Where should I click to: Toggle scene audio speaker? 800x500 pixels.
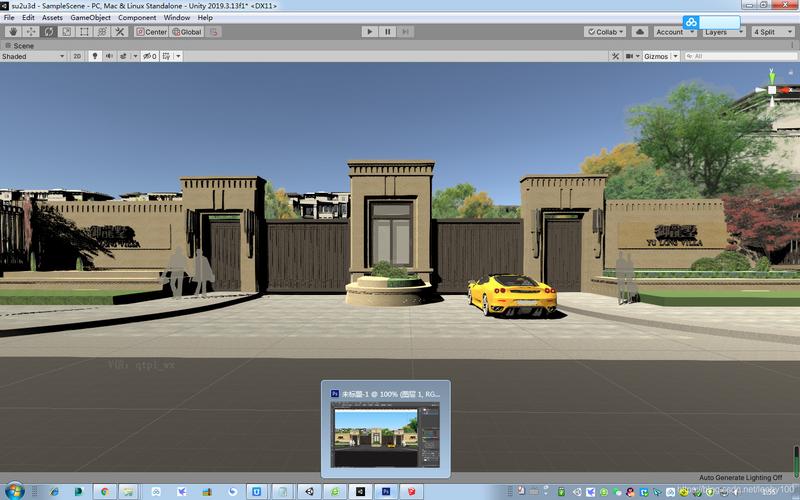[x=109, y=56]
